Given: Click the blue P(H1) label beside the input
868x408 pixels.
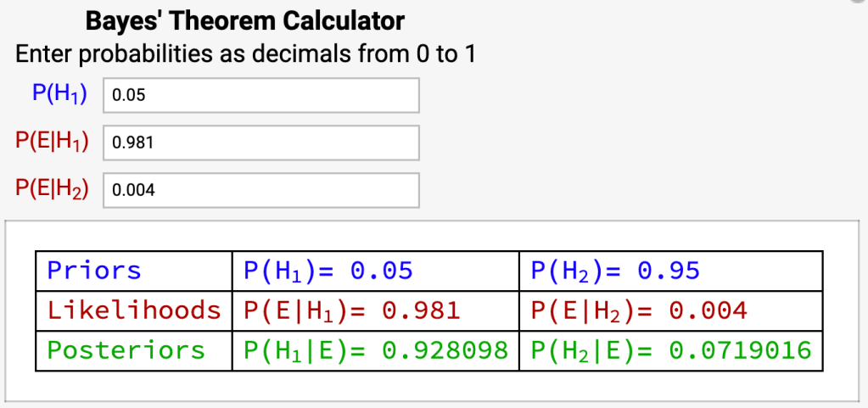Looking at the screenshot, I should coord(59,94).
